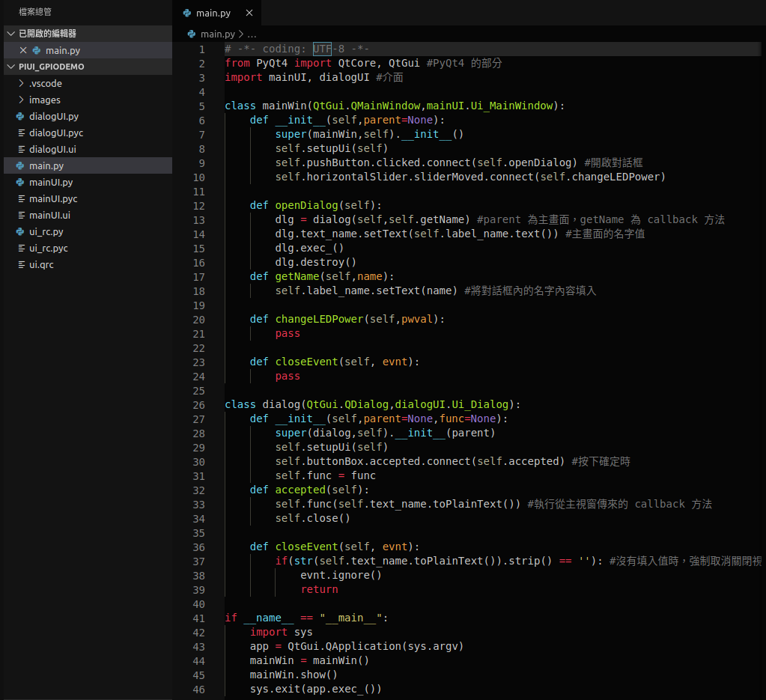Click the 'self.close()' line
This screenshot has height=700, width=766.
click(x=313, y=518)
